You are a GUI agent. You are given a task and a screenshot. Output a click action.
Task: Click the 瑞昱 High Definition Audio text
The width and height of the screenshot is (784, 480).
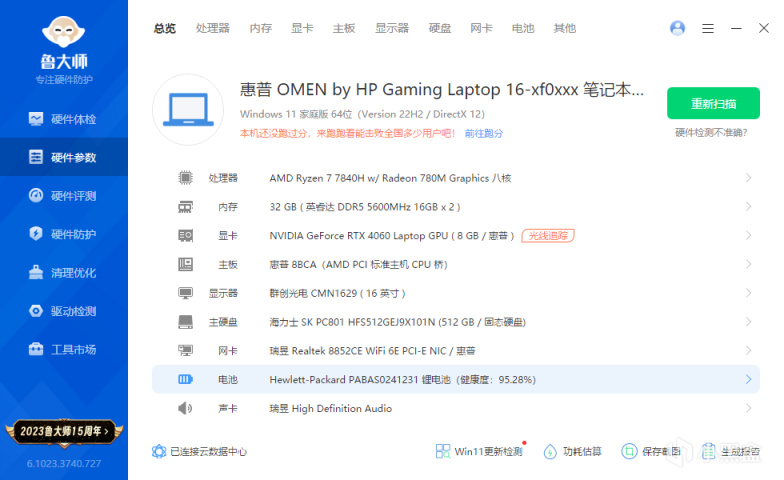point(330,408)
